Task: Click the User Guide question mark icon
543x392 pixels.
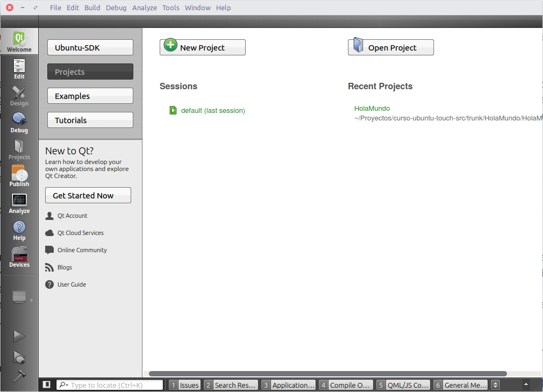Action: [49, 284]
